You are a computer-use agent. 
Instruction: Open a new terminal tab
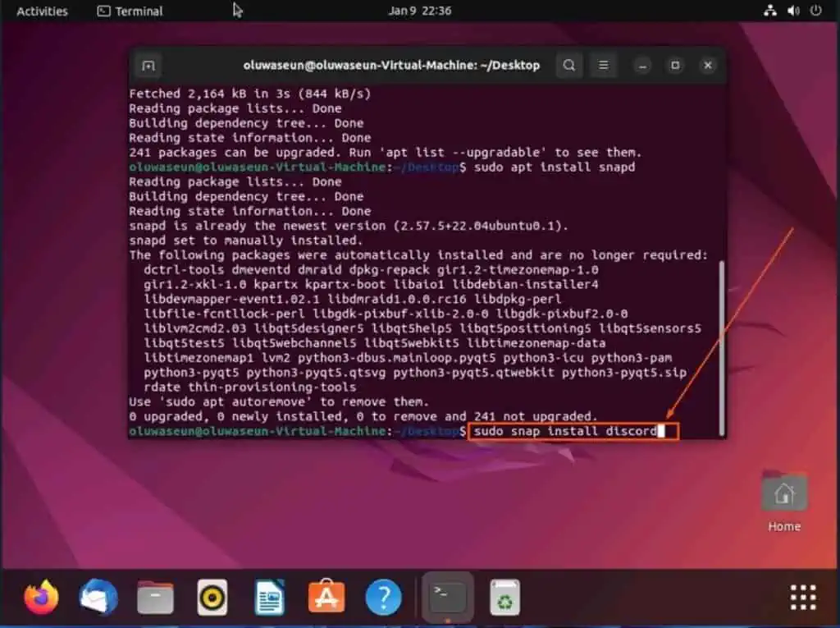coord(148,66)
